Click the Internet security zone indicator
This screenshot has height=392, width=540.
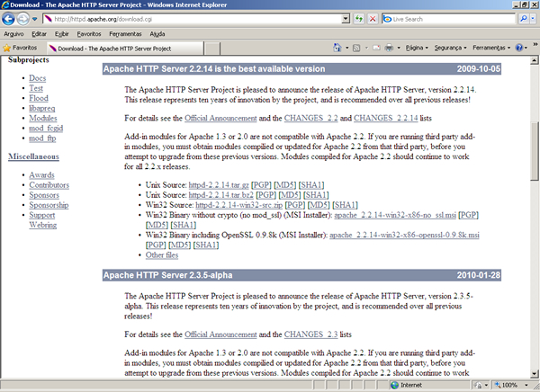[x=407, y=385]
